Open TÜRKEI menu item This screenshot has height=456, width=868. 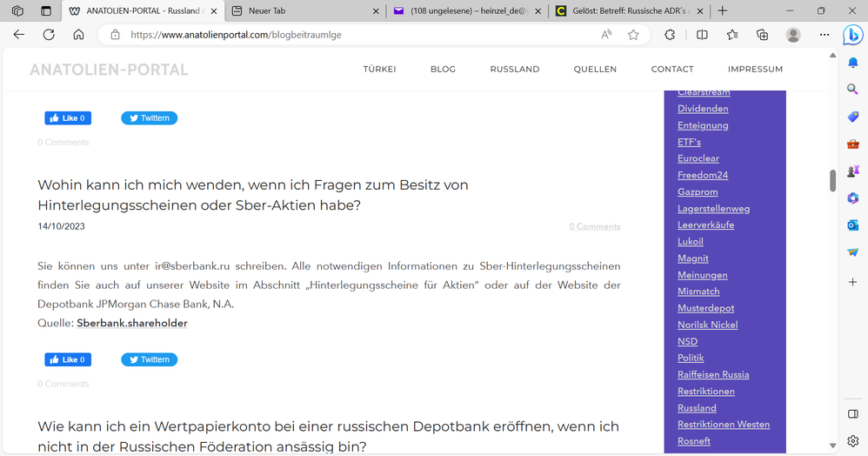(x=380, y=70)
